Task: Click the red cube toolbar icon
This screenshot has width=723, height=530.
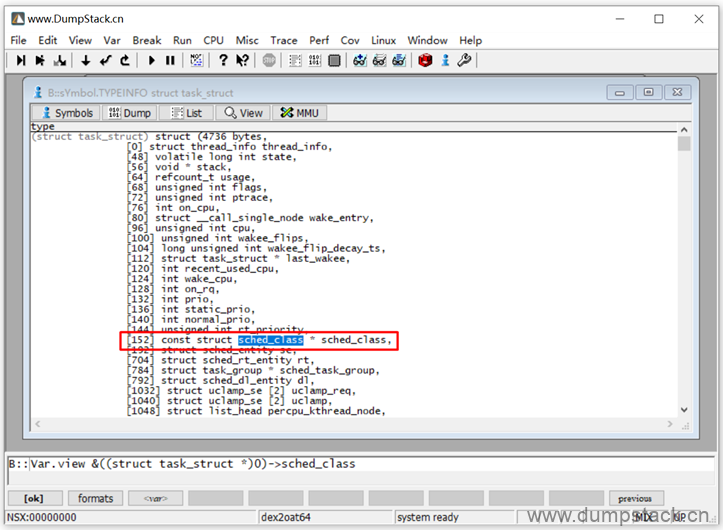Action: (425, 61)
